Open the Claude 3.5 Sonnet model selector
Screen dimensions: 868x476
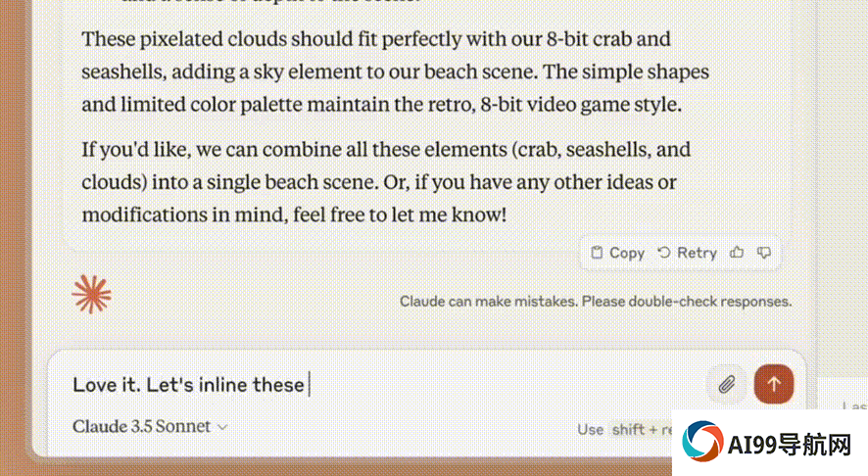tap(150, 426)
